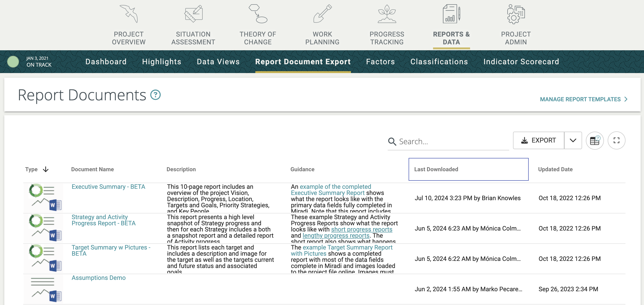Click help icon beside Report Documents
Screen dimensions: 644x305
[x=155, y=95]
